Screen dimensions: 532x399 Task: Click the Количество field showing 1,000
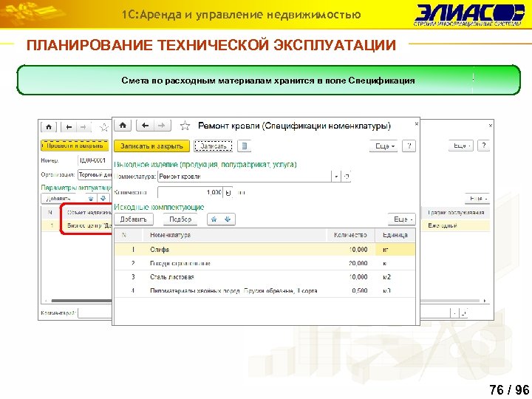tap(190, 193)
